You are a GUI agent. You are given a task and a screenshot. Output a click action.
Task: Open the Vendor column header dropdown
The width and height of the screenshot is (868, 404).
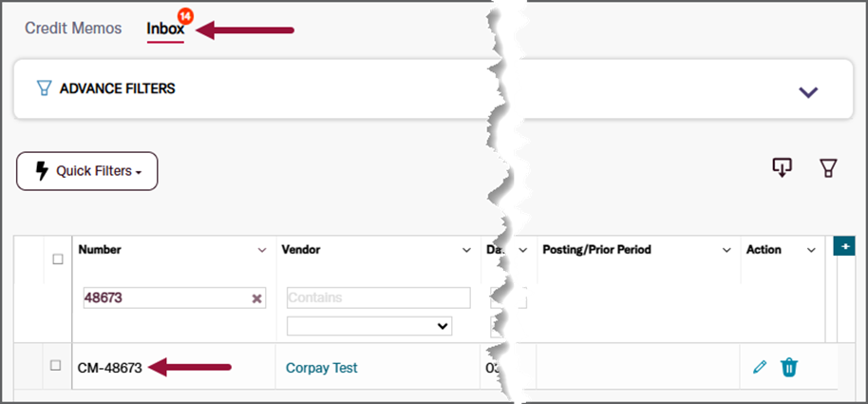point(466,250)
